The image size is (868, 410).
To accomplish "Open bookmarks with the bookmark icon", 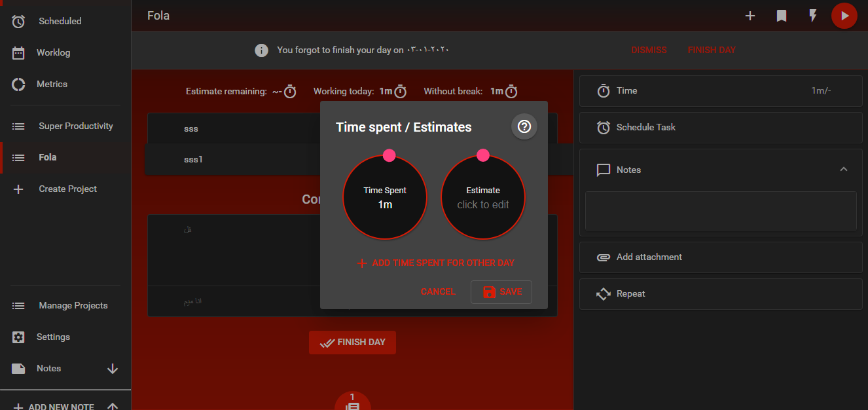I will click(782, 16).
